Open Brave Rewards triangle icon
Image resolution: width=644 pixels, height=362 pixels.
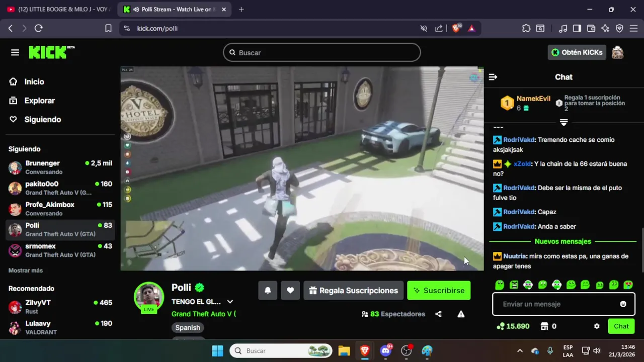[x=471, y=29]
